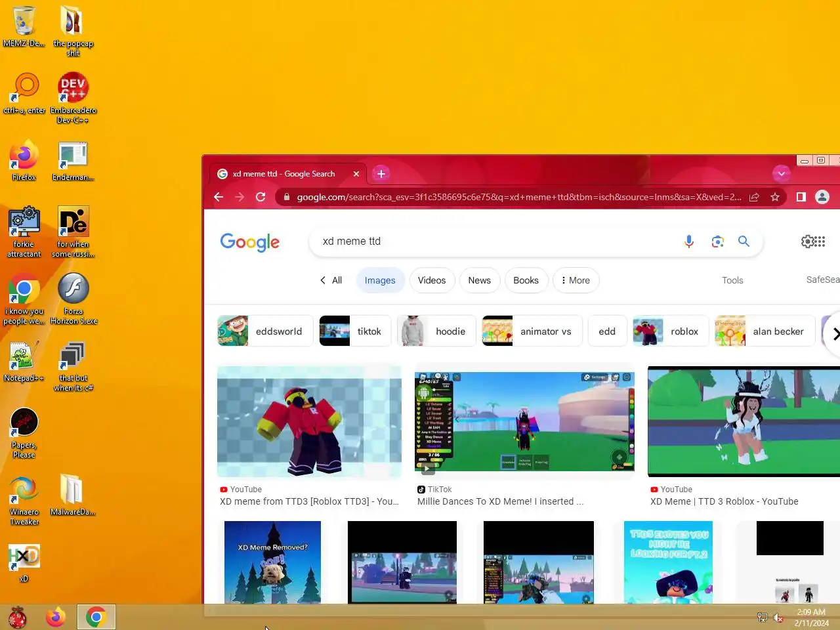Open 'XD Meme Removed?' thumbnail

click(x=272, y=562)
